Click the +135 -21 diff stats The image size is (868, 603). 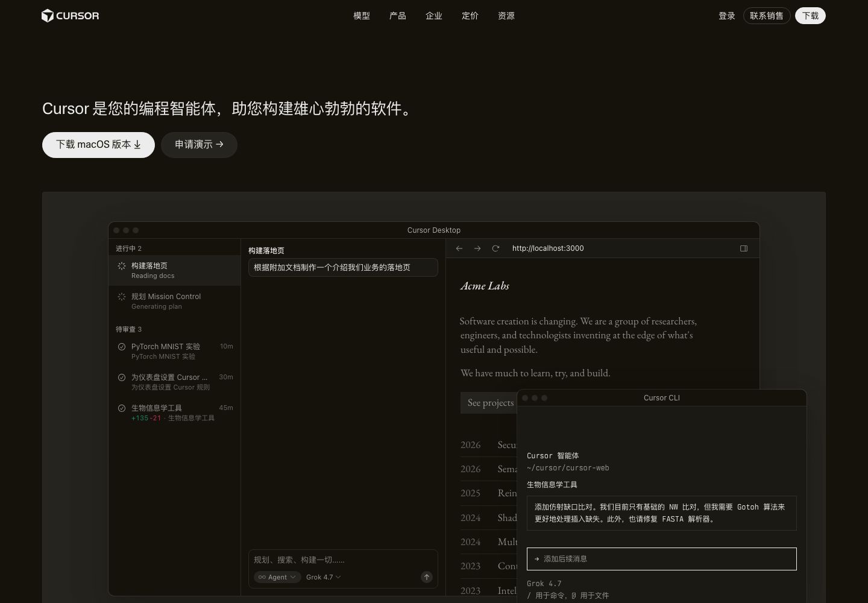click(x=146, y=418)
